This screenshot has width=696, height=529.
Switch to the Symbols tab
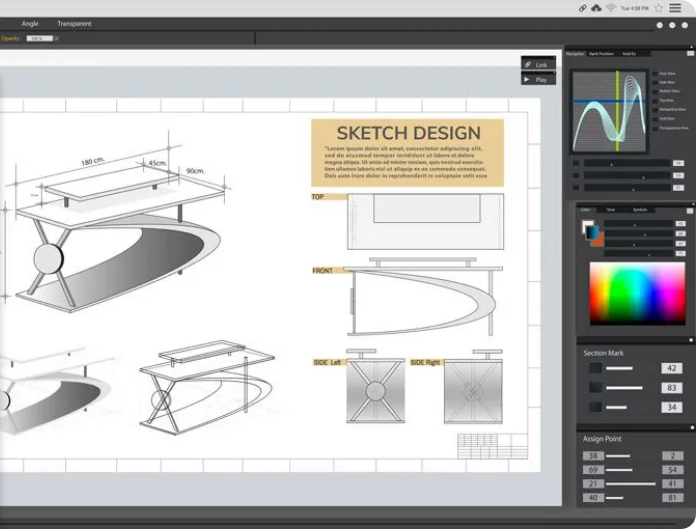pyautogui.click(x=640, y=210)
